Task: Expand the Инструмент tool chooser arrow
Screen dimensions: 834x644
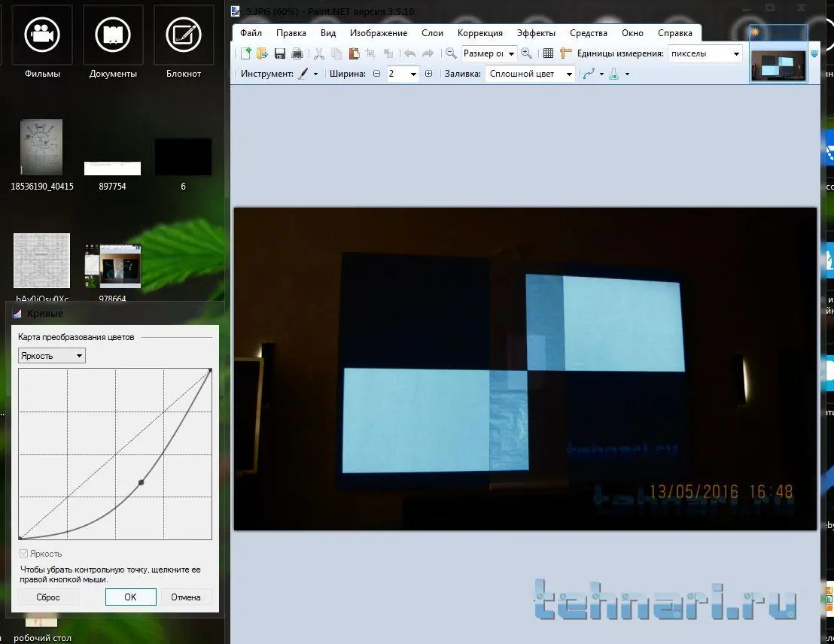Action: tap(315, 74)
